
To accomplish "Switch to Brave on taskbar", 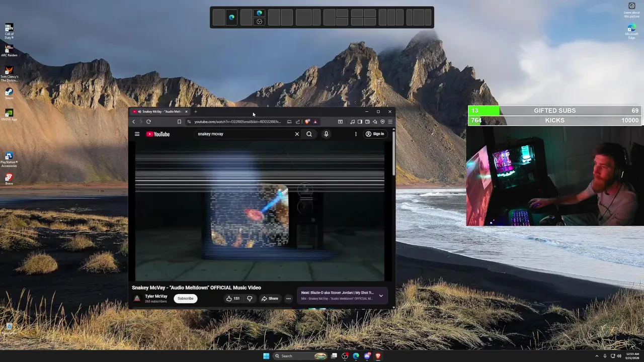I will point(378,356).
